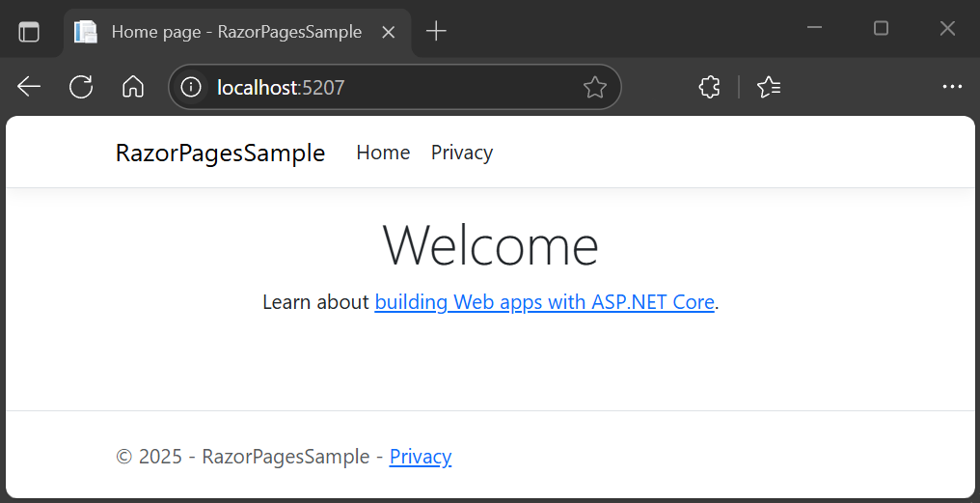Click the site information icon in address bar
The width and height of the screenshot is (980, 503).
pos(192,88)
